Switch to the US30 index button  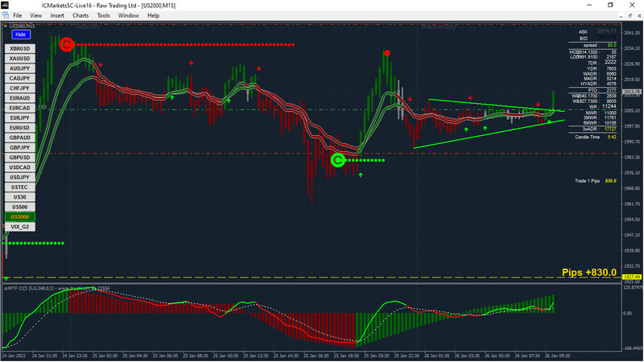coord(19,197)
